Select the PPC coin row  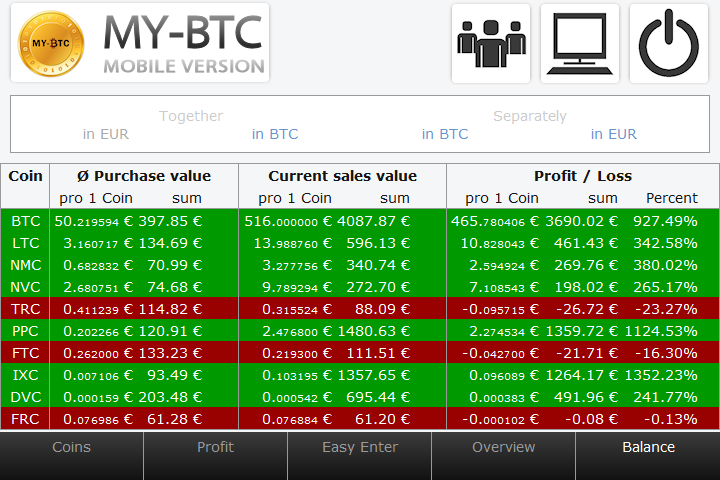360,331
